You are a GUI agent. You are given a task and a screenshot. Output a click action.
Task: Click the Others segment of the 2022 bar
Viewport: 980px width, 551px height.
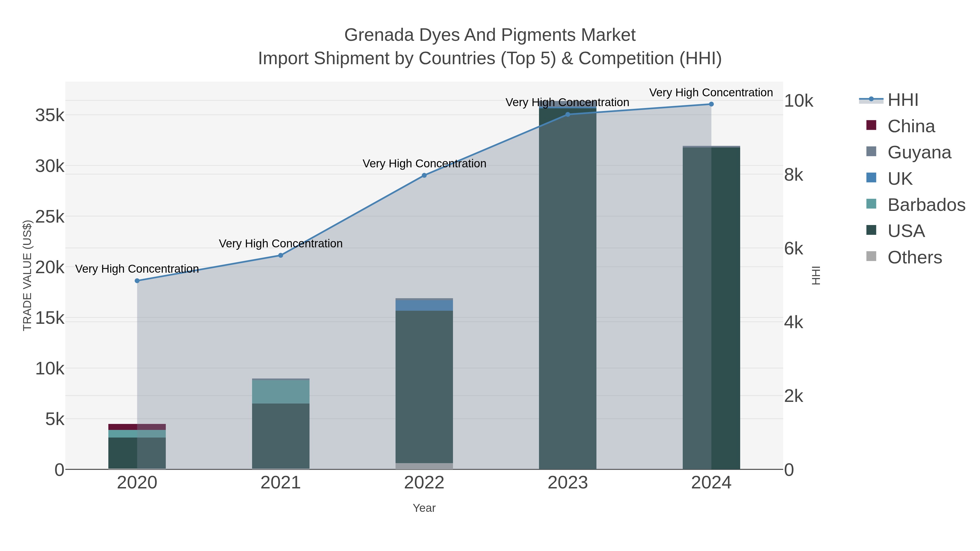pyautogui.click(x=424, y=466)
